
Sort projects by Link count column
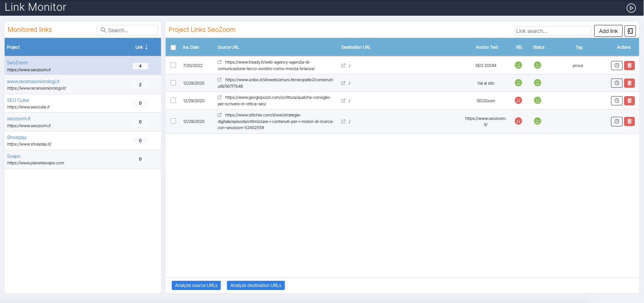point(141,47)
